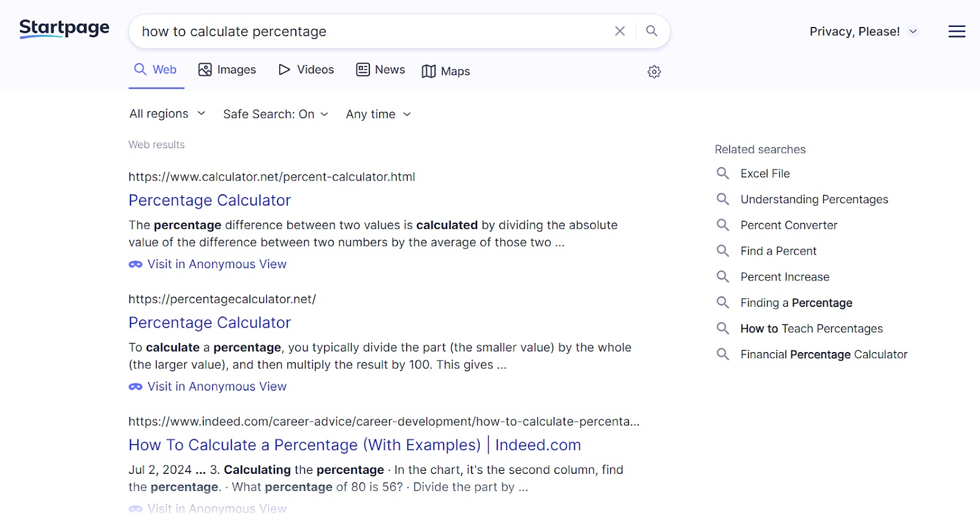Open search settings gear icon

(654, 72)
